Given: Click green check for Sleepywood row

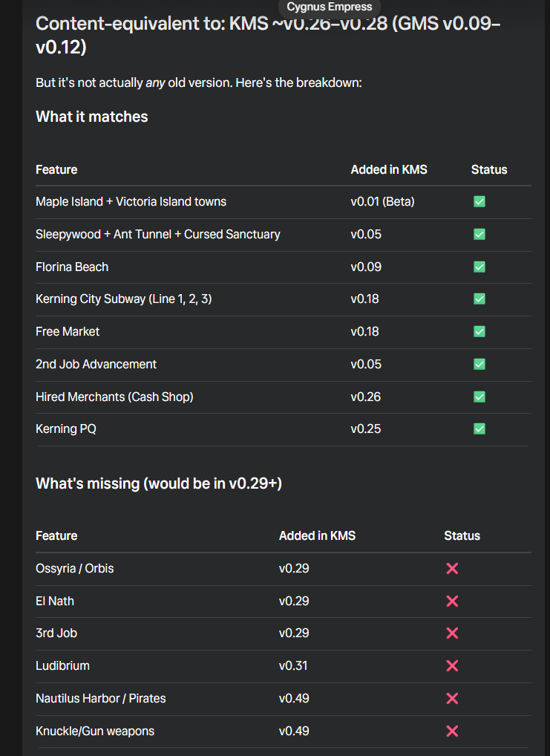Looking at the screenshot, I should click(x=479, y=234).
